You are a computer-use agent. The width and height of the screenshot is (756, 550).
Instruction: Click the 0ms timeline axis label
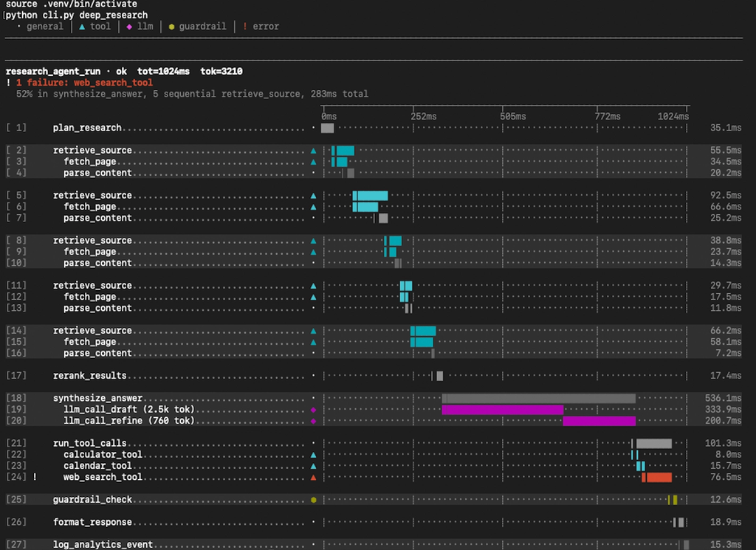pos(329,117)
